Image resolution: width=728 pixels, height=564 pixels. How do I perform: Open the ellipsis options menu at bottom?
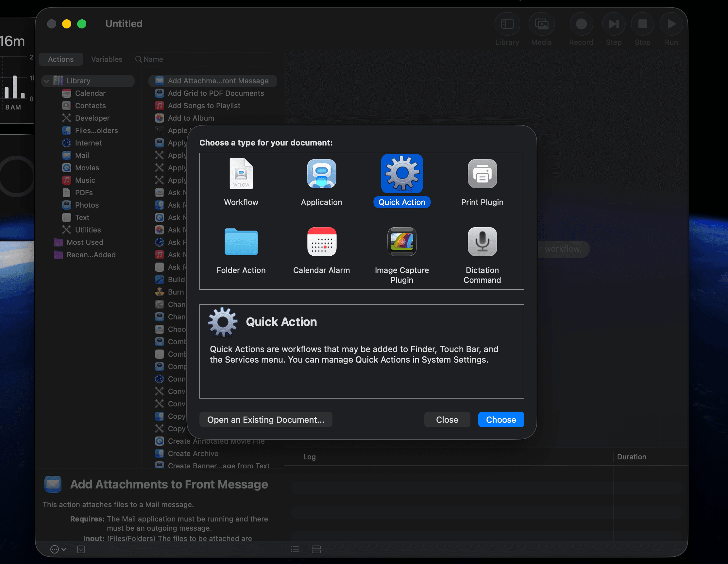coord(54,549)
